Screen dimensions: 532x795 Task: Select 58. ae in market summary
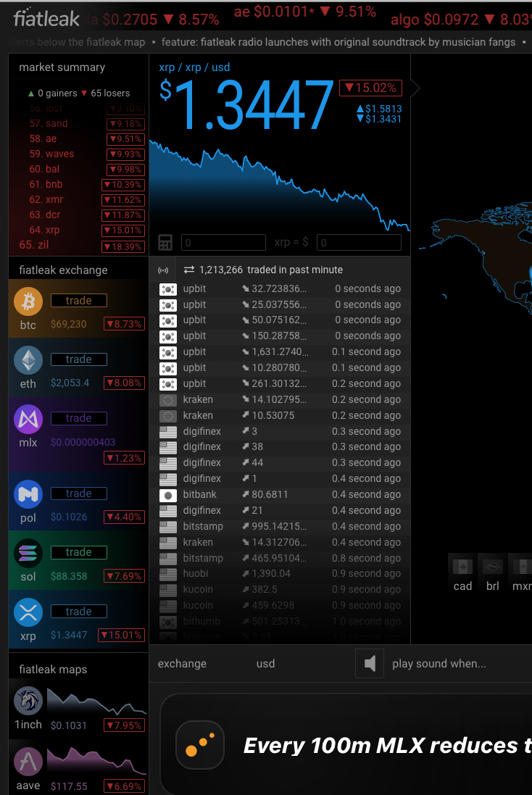(x=86, y=139)
